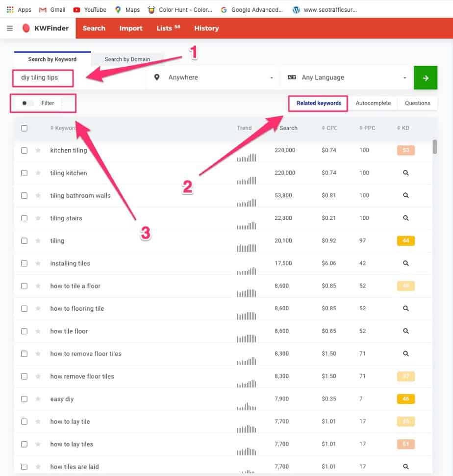Open the Import menu item
The image size is (453, 476).
[x=130, y=28]
